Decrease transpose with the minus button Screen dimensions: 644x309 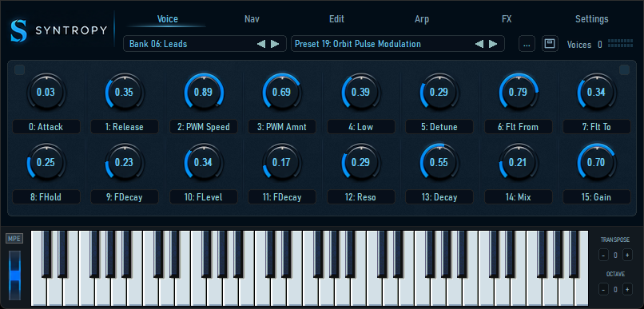[x=603, y=256]
